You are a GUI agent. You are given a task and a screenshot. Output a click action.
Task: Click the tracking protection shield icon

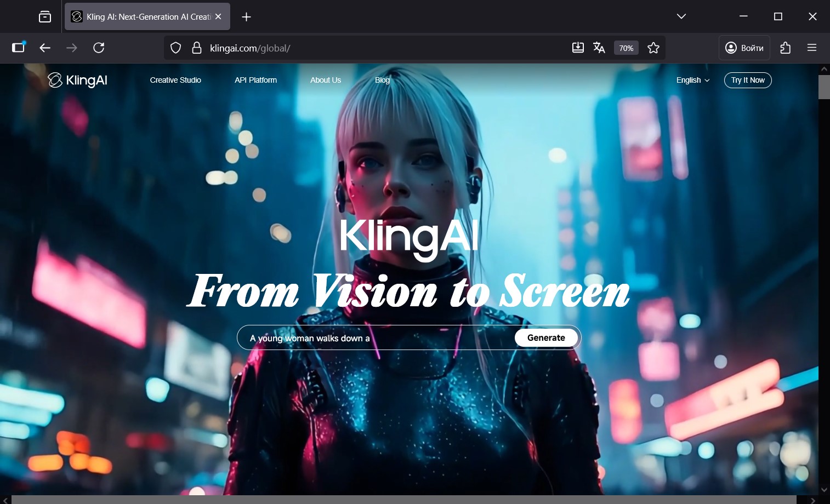tap(175, 48)
